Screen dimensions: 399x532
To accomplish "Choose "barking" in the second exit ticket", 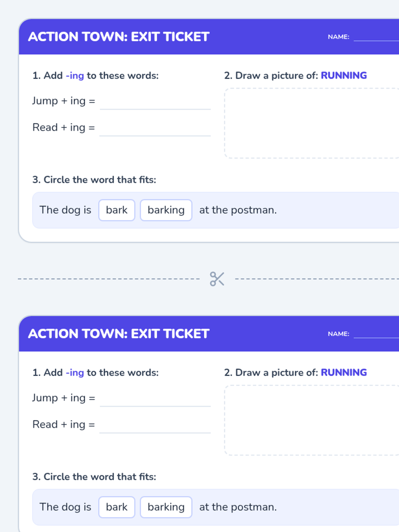I will coord(166,507).
